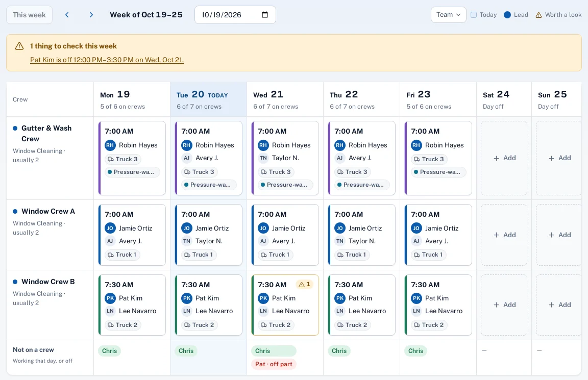Go to previous week with left chevron
Image resolution: width=588 pixels, height=380 pixels.
[x=67, y=15]
